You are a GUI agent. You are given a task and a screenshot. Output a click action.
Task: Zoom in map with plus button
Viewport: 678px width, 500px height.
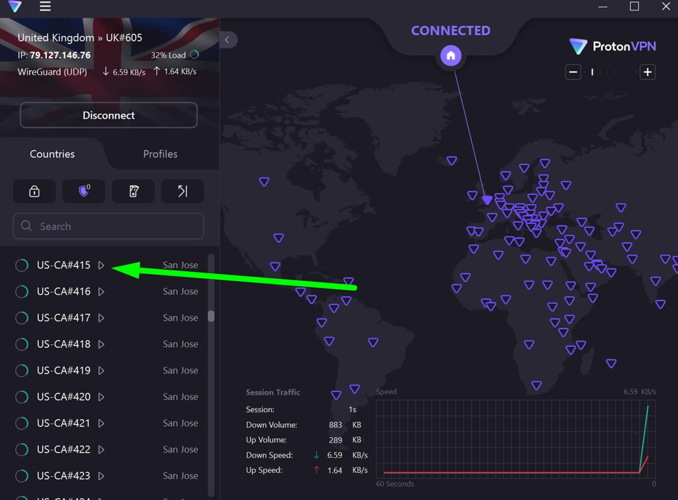[647, 72]
